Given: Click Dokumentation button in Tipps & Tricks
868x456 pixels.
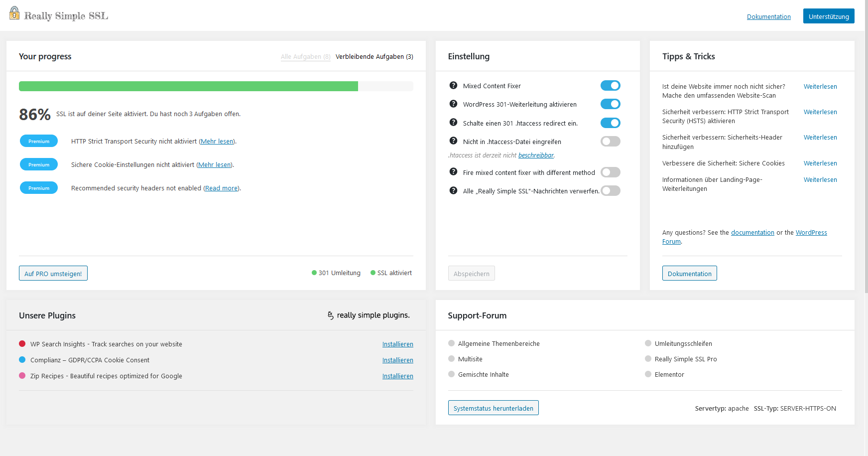Looking at the screenshot, I should point(690,273).
